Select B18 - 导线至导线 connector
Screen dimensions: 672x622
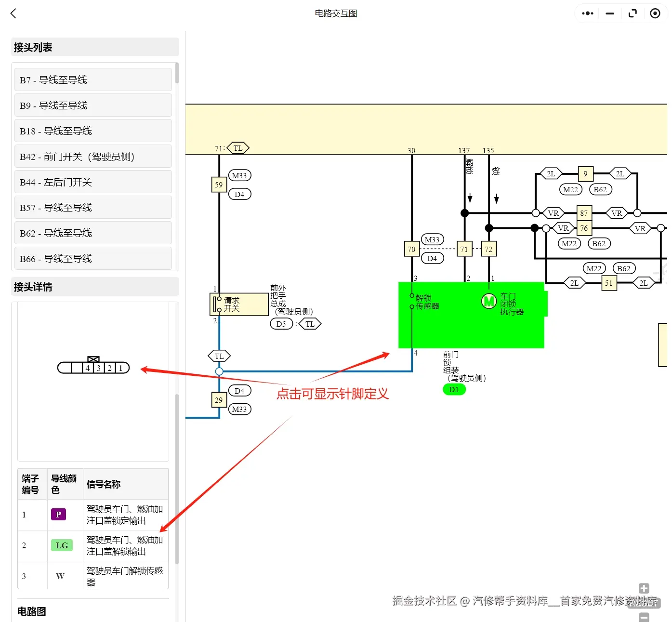coord(93,131)
